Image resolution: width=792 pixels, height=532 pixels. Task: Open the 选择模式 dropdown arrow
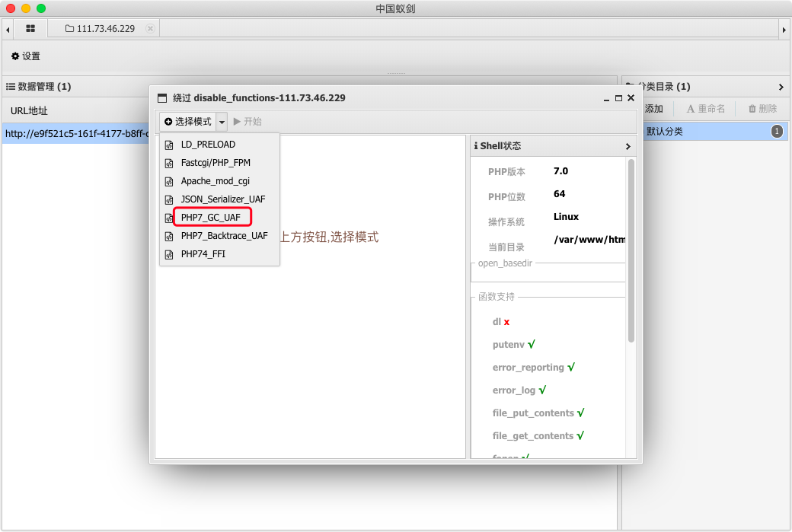coord(222,122)
